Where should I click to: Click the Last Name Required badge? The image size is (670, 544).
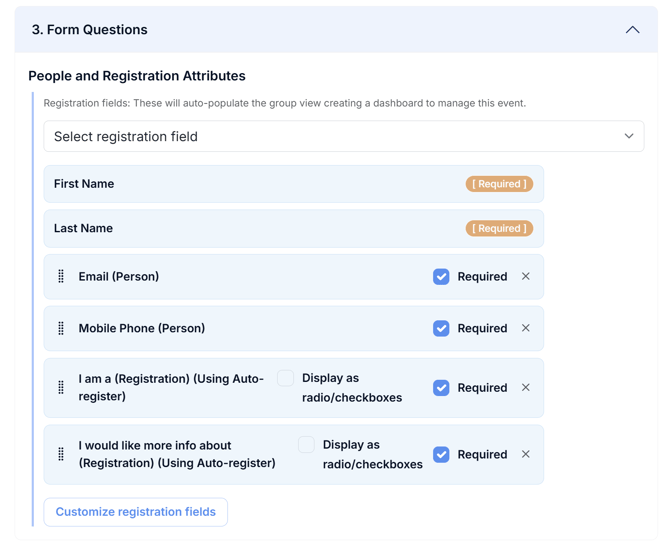point(499,229)
